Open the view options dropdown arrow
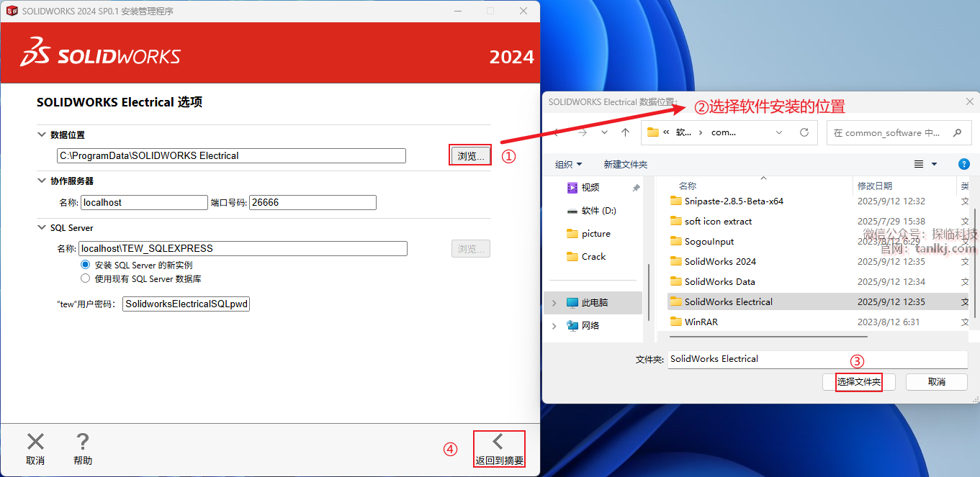 point(935,164)
